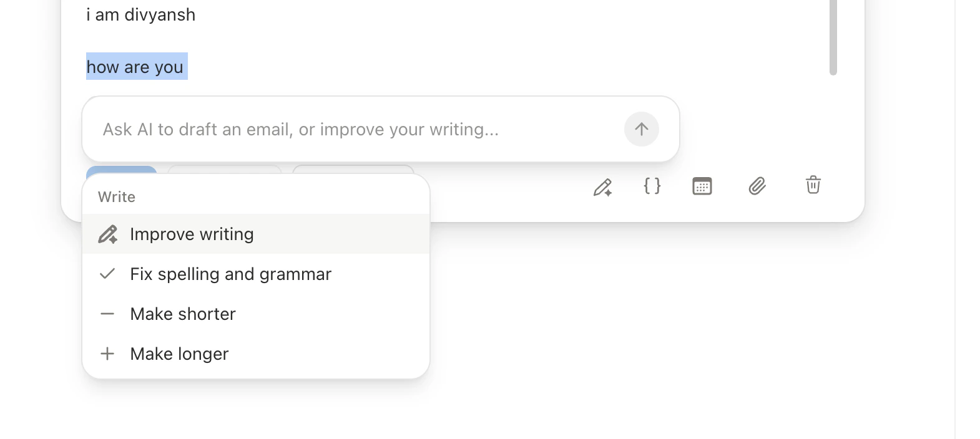Select 'Improve writing' from the menu
The image size is (980, 439).
[192, 234]
